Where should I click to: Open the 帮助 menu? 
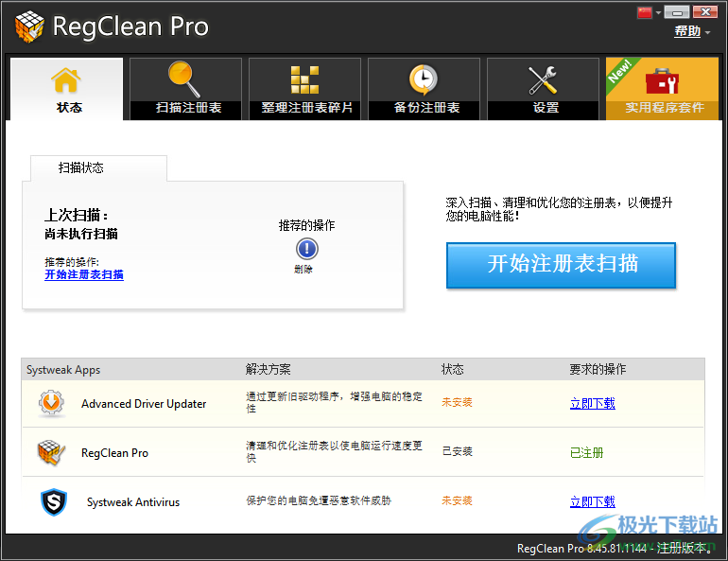tap(687, 31)
